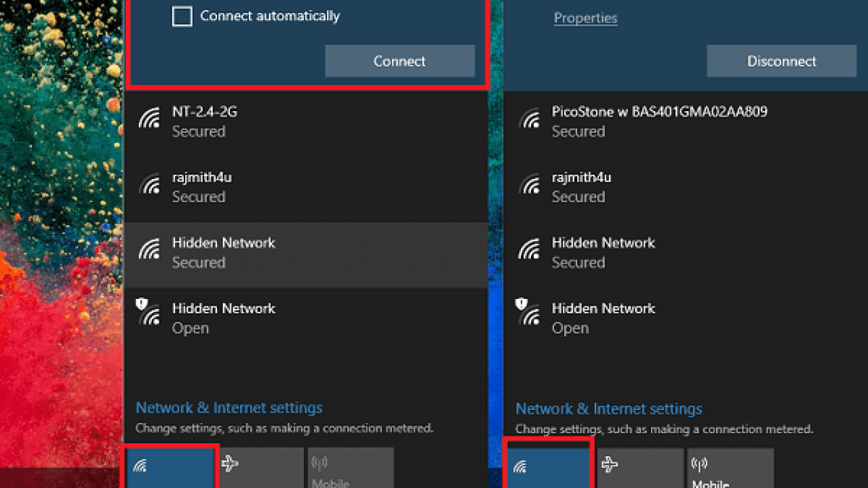This screenshot has height=488, width=868.
Task: Check the Connect automatically checkbox
Action: (x=182, y=16)
